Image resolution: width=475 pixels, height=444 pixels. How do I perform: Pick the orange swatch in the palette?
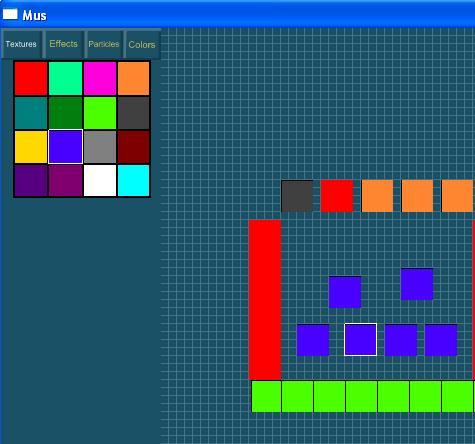[x=134, y=78]
